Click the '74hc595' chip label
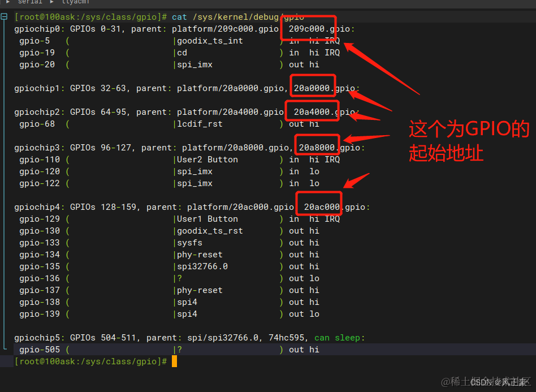 [286, 338]
